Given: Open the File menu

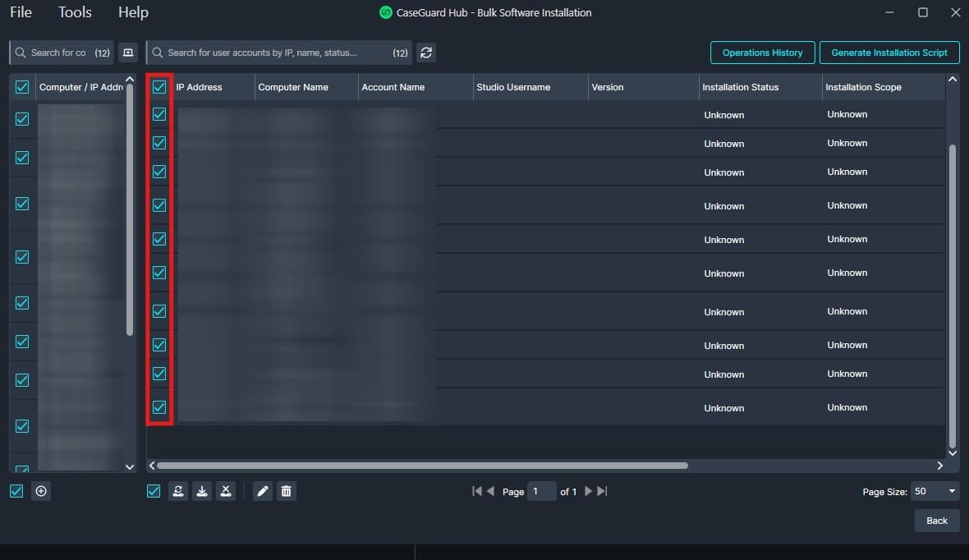Looking at the screenshot, I should 21,12.
